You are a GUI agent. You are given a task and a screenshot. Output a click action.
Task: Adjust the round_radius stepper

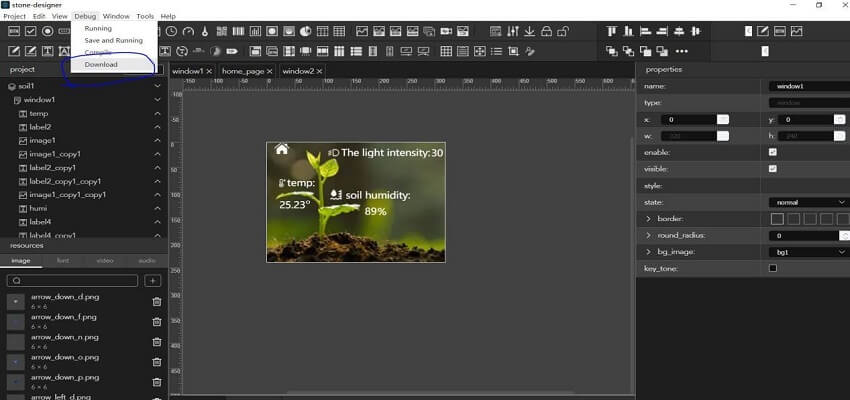(x=844, y=235)
